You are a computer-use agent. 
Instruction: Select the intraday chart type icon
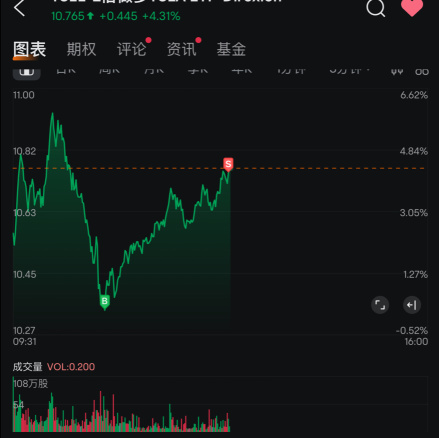pyautogui.click(x=27, y=72)
